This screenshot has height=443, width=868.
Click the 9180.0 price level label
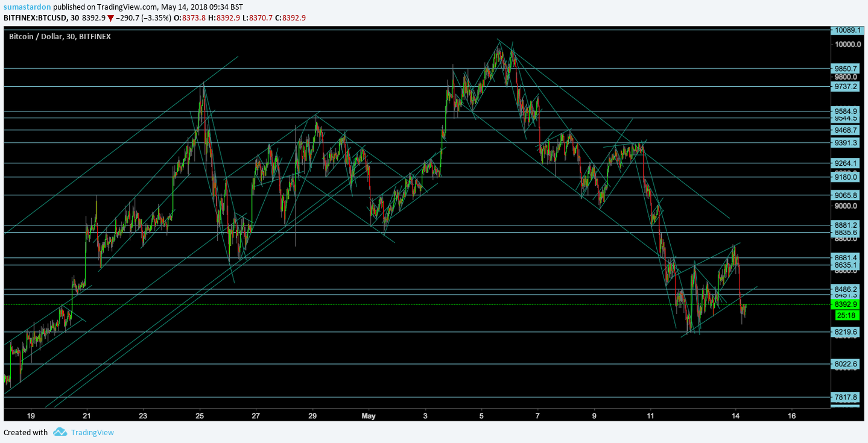click(x=846, y=177)
